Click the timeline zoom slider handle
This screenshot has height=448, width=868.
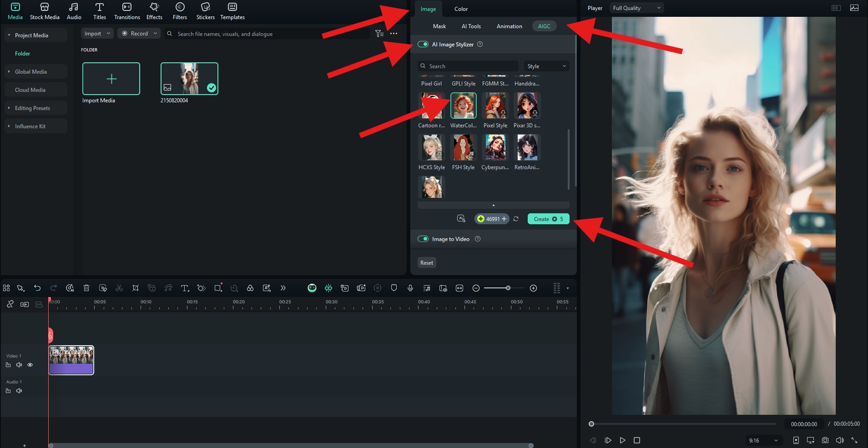click(508, 288)
